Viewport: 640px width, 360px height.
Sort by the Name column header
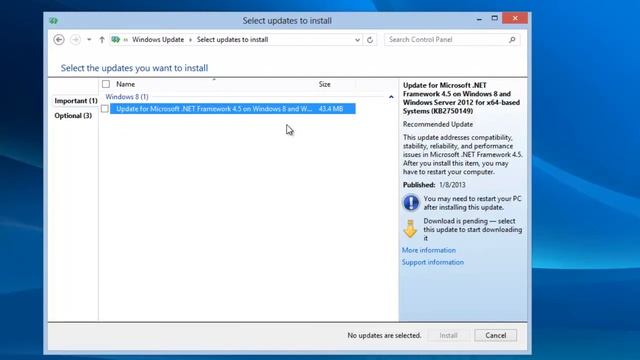tap(126, 84)
